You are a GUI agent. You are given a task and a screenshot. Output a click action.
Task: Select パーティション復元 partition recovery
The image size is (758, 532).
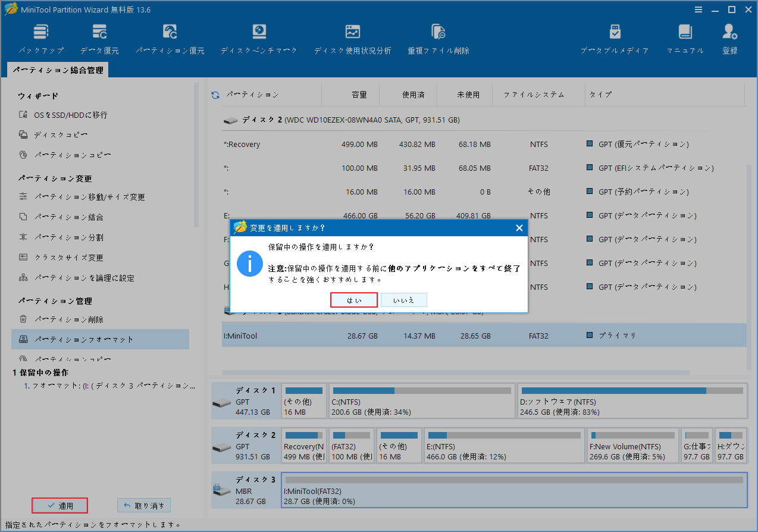pyautogui.click(x=170, y=37)
